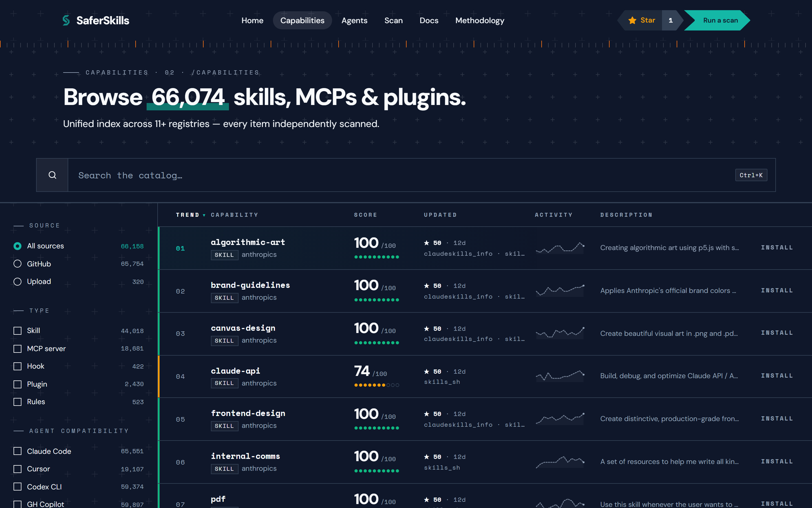Click the SKILL badge on claude-api

click(224, 383)
